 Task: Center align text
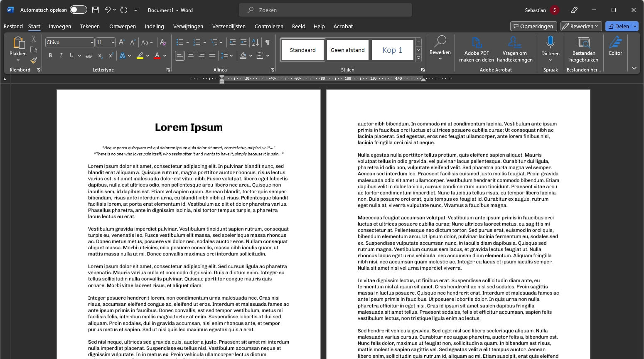(x=191, y=56)
